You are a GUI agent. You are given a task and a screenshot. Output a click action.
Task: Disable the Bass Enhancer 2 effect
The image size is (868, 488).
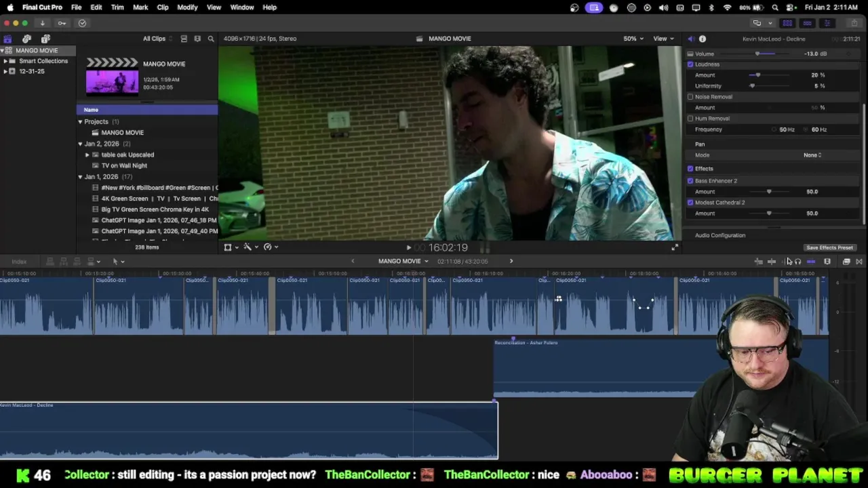(x=690, y=181)
